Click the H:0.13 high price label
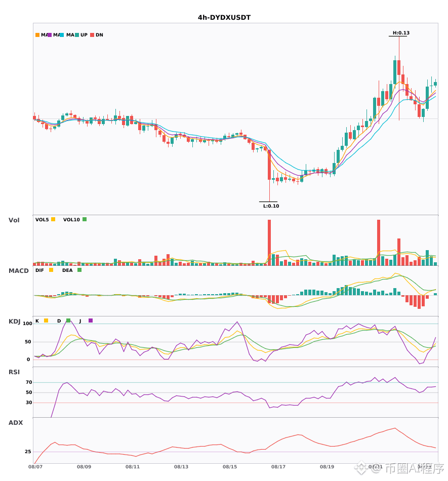The image size is (448, 481). click(401, 33)
